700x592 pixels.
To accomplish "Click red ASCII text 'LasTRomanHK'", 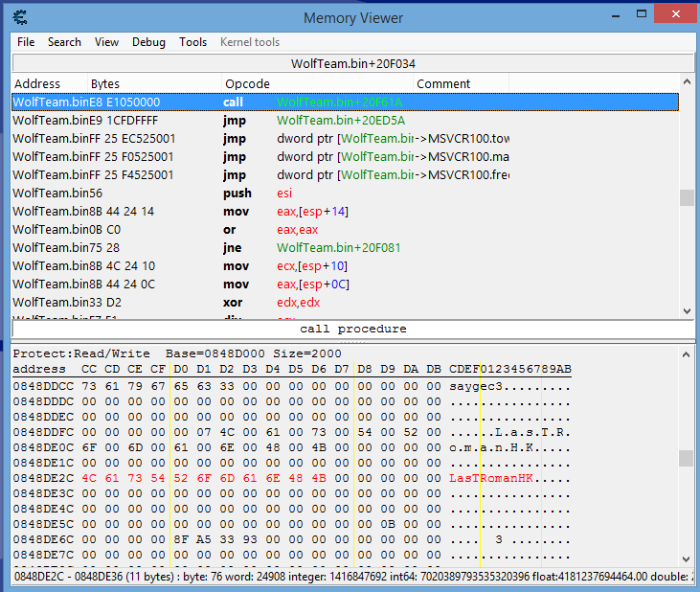I will [x=491, y=478].
